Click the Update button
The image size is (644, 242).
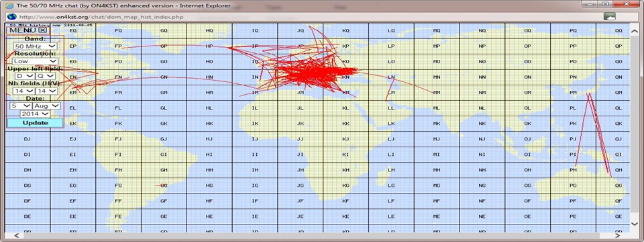(x=36, y=122)
